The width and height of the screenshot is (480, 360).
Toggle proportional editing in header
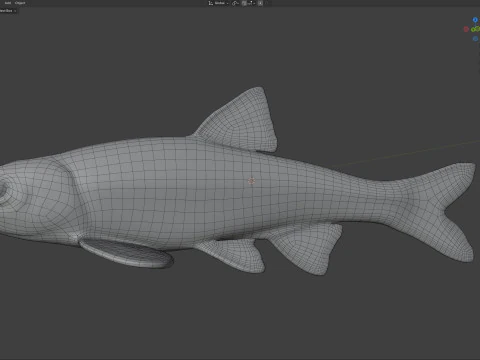pyautogui.click(x=260, y=3)
